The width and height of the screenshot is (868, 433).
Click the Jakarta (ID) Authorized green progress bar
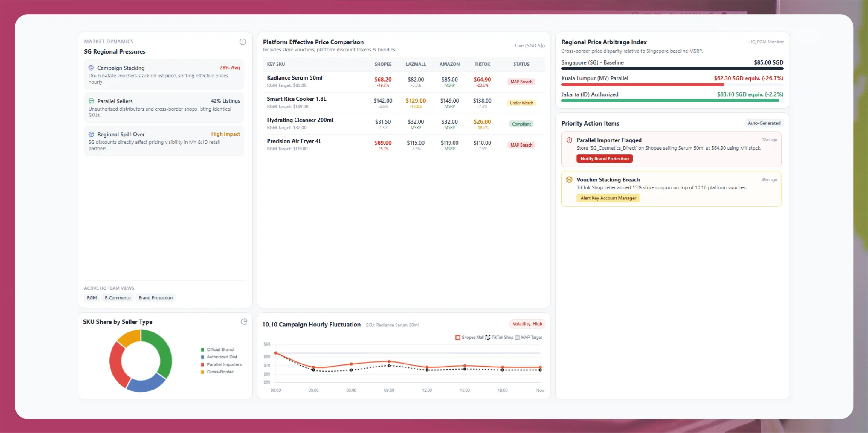(x=670, y=101)
